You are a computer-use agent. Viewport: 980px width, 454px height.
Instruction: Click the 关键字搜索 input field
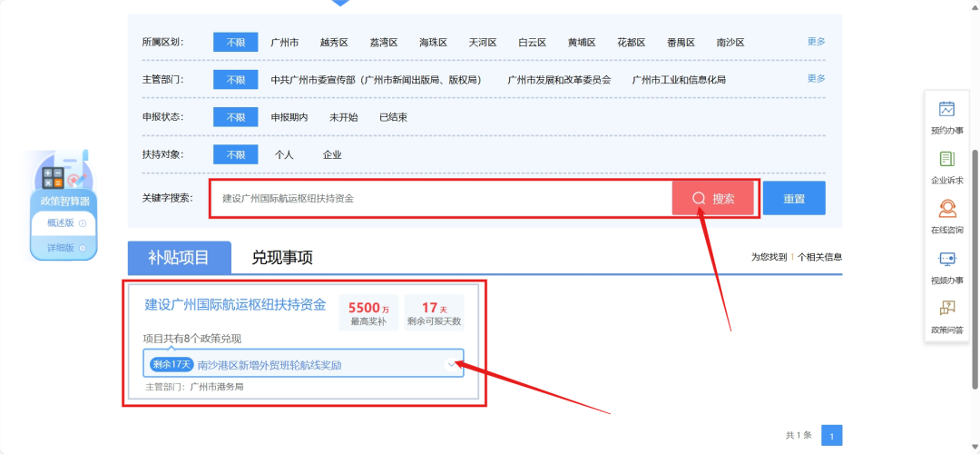(441, 198)
